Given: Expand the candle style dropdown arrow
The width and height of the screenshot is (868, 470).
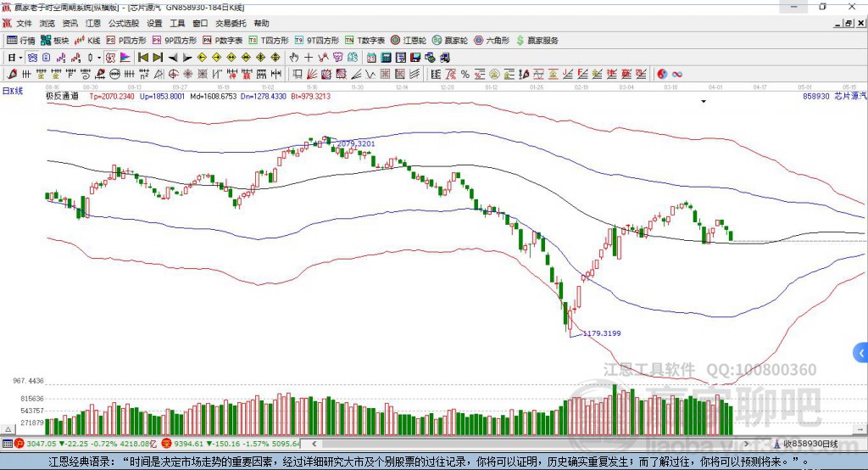Looking at the screenshot, I should pyautogui.click(x=99, y=58).
